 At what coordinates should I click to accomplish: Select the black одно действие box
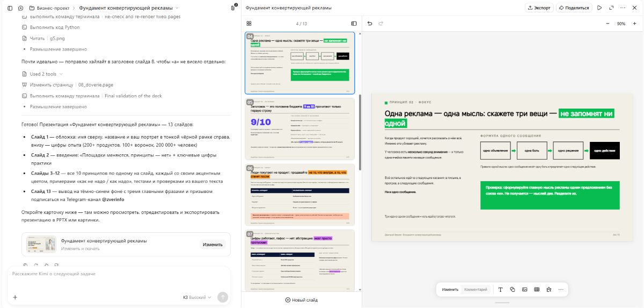click(x=604, y=151)
